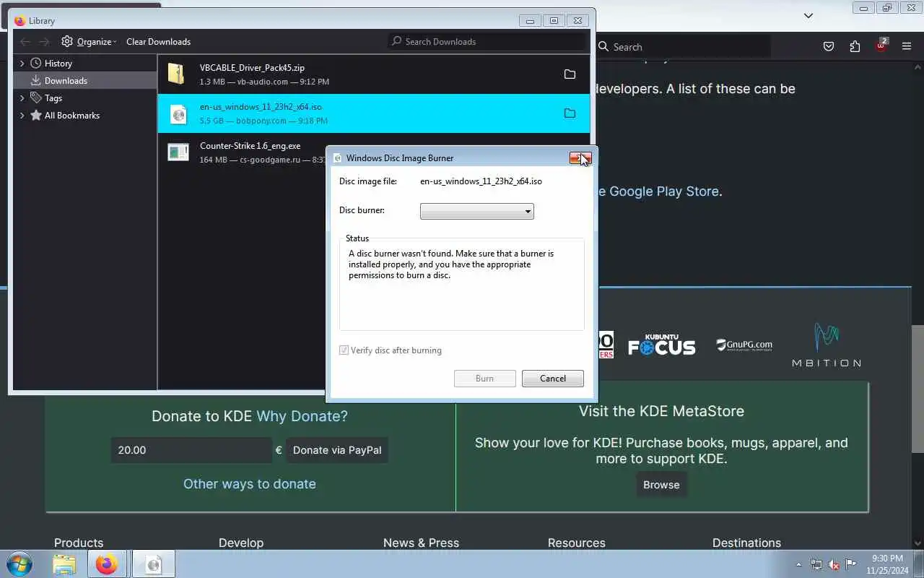Open Firefox hamburger application menu

pos(907,47)
